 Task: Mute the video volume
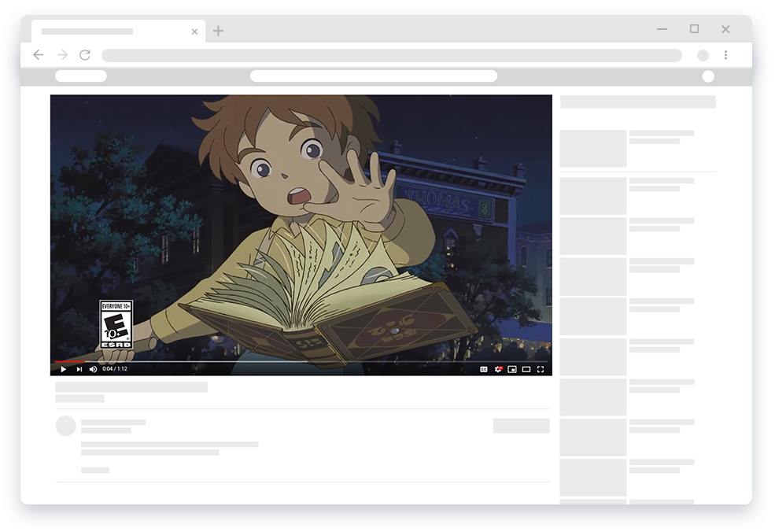[93, 369]
